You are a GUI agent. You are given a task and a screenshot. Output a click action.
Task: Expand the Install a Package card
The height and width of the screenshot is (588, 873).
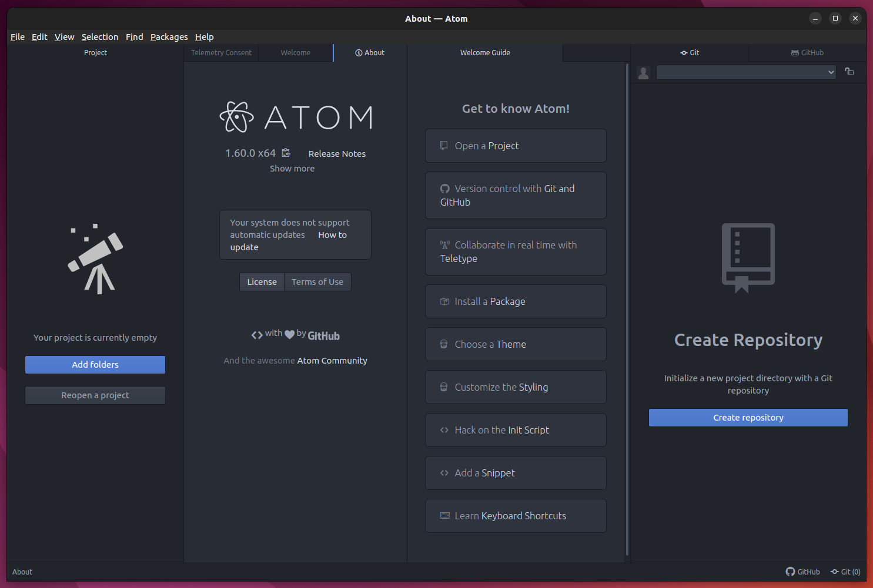[x=516, y=301]
